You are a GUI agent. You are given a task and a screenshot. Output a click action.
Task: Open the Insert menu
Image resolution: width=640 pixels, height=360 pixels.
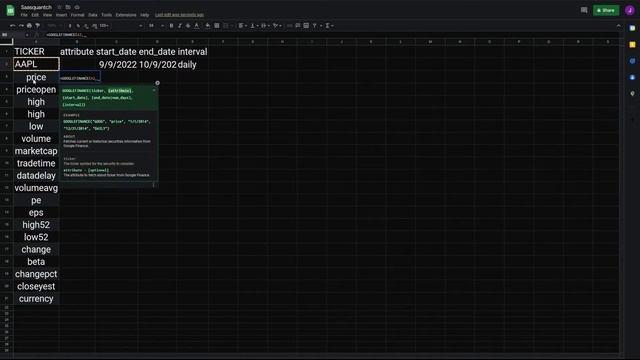click(62, 15)
